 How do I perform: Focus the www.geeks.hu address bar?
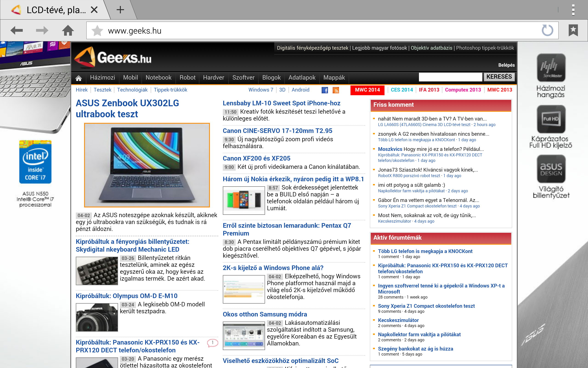(x=322, y=31)
